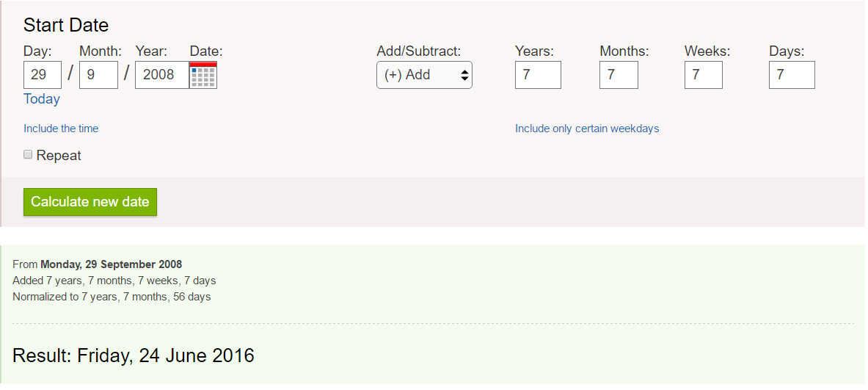Click the Result: Friday, 24 June 2016 text
The width and height of the screenshot is (868, 390).
tap(134, 356)
